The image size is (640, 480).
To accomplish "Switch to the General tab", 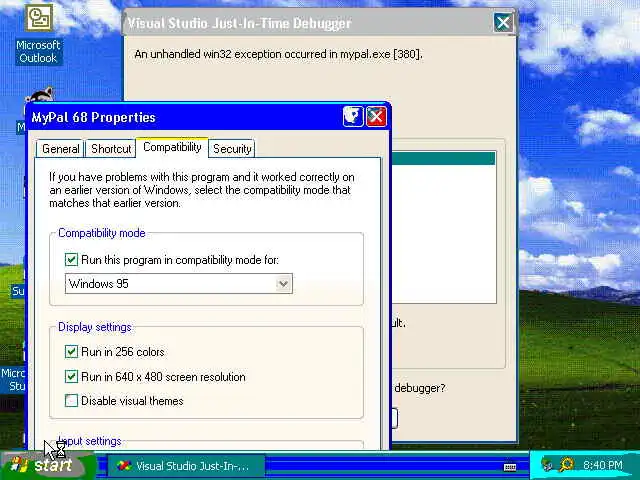I will 60,149.
